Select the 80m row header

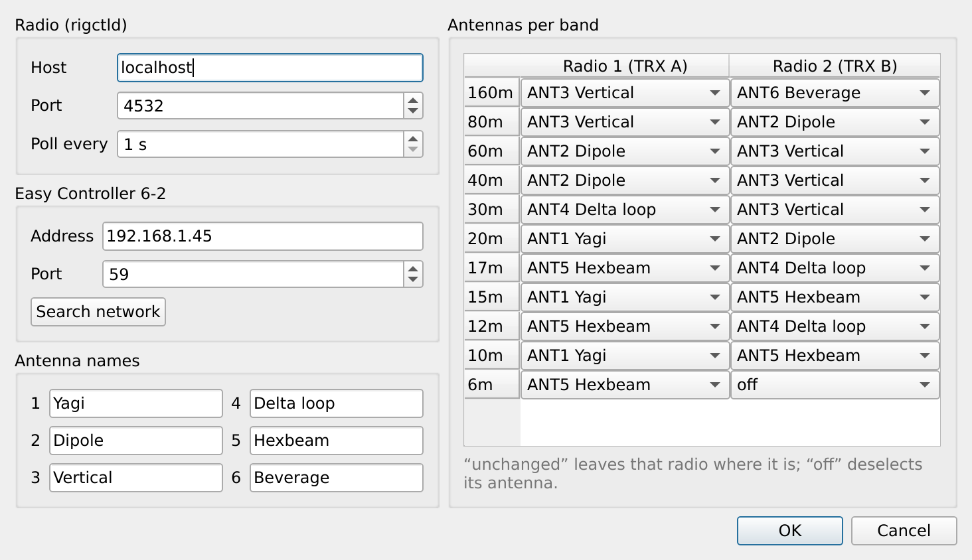coord(491,122)
